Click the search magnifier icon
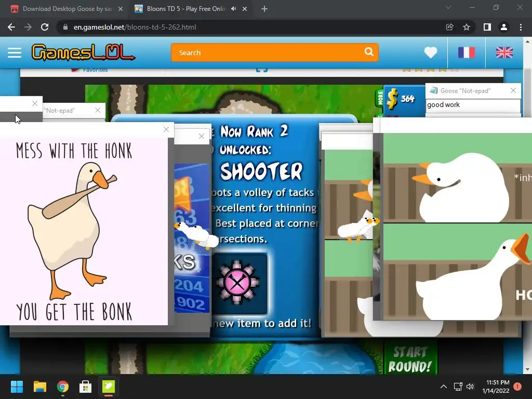Image resolution: width=532 pixels, height=399 pixels. coord(369,52)
